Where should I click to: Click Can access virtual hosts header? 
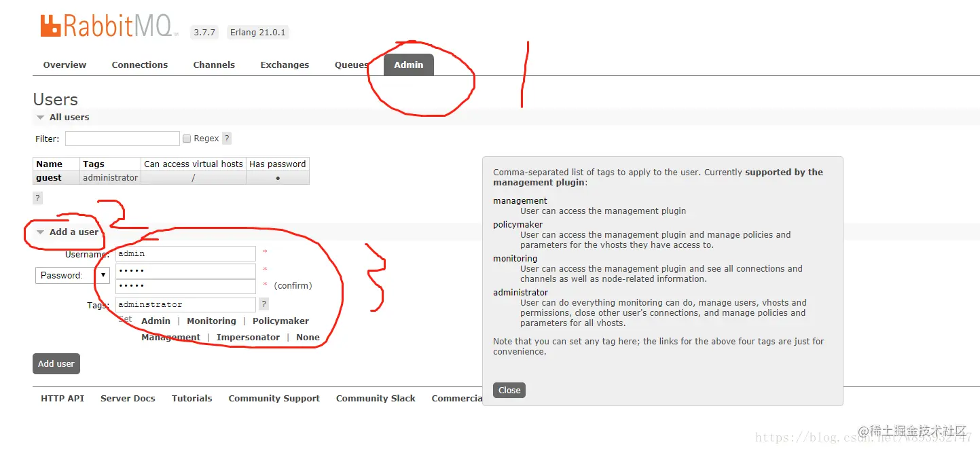point(194,164)
